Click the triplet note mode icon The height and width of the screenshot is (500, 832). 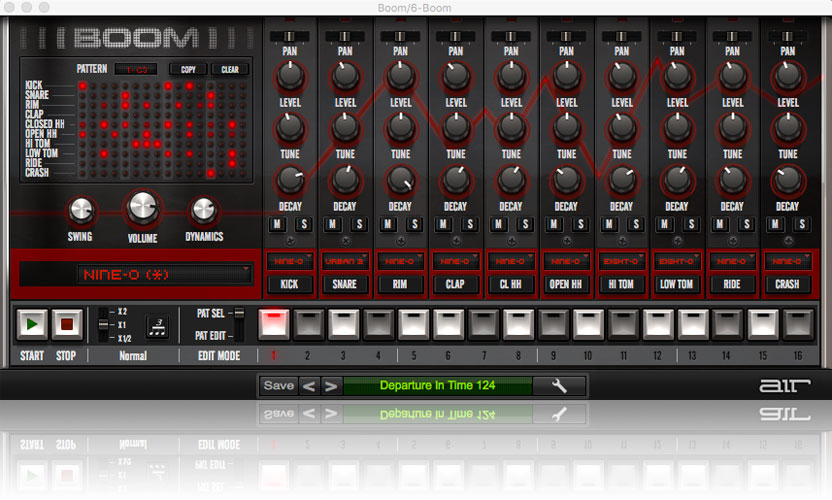pyautogui.click(x=156, y=326)
